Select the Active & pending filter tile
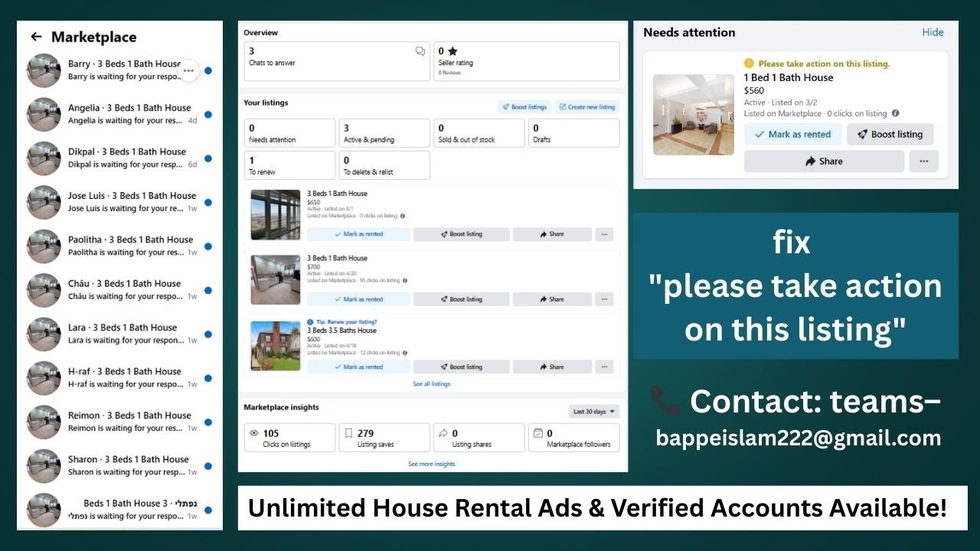This screenshot has width=980, height=551. pos(384,133)
